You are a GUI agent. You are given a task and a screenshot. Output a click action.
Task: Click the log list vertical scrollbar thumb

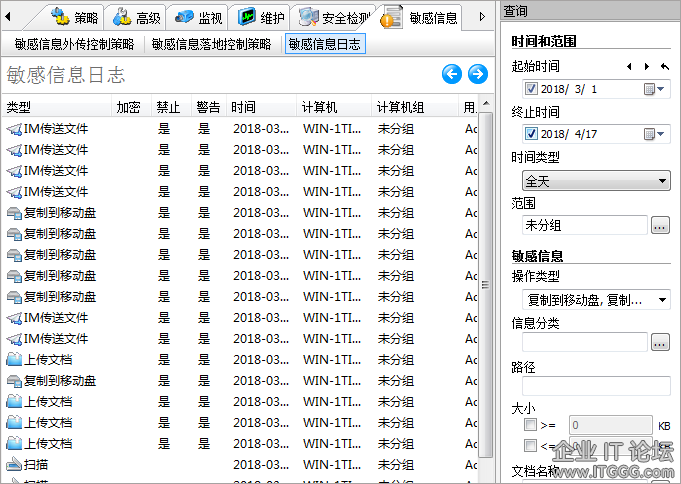click(x=486, y=285)
